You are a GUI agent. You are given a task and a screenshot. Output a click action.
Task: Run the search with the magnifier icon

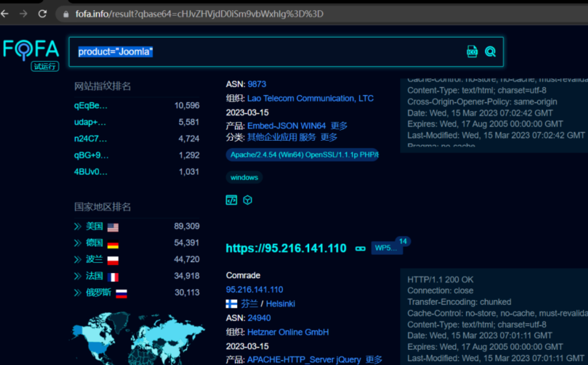490,51
